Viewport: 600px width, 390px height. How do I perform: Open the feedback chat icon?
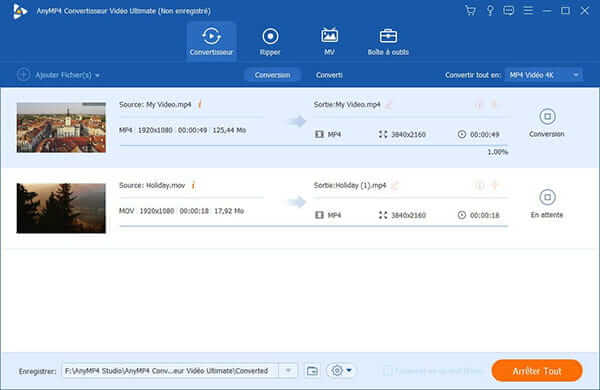509,11
